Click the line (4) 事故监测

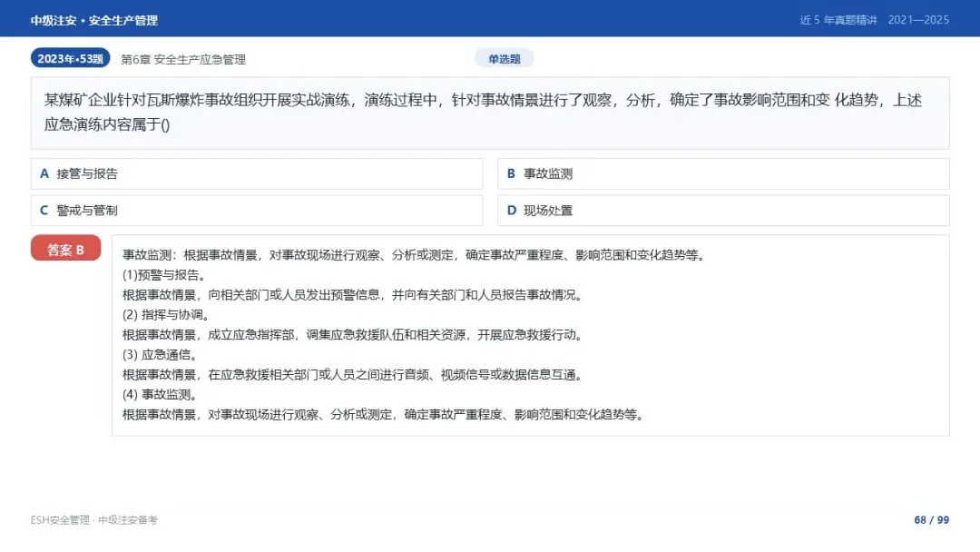point(162,395)
